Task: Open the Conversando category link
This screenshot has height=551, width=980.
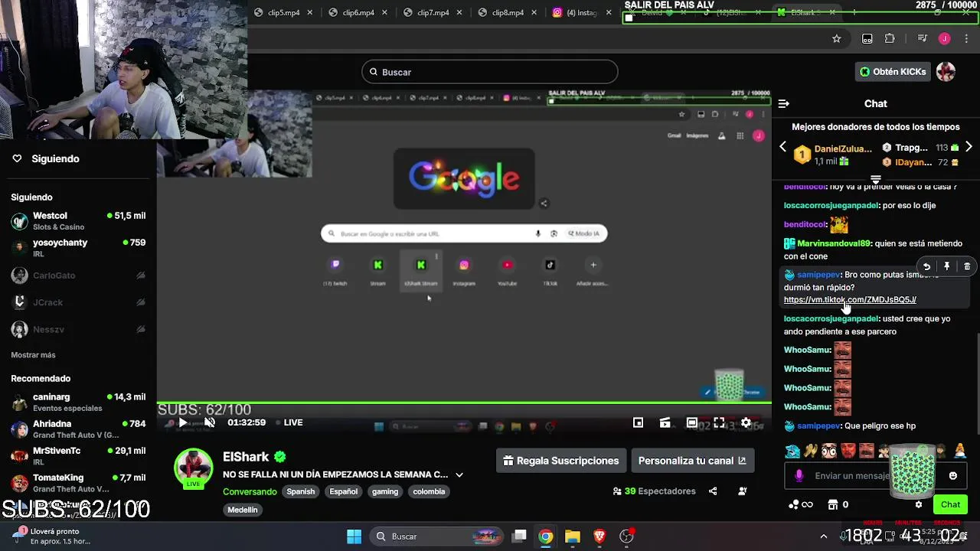Action: (x=250, y=491)
